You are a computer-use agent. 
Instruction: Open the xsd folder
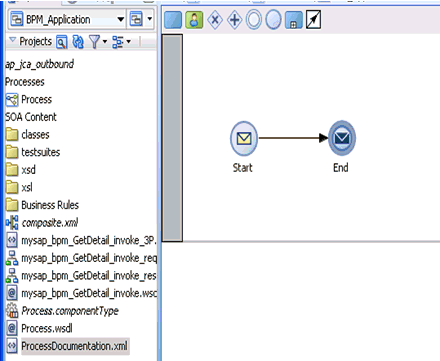(x=28, y=170)
